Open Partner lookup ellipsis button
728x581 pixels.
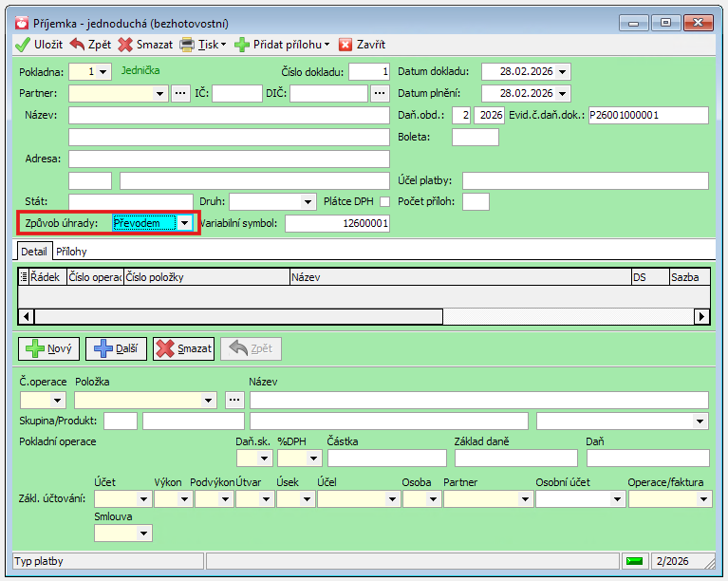tap(180, 93)
